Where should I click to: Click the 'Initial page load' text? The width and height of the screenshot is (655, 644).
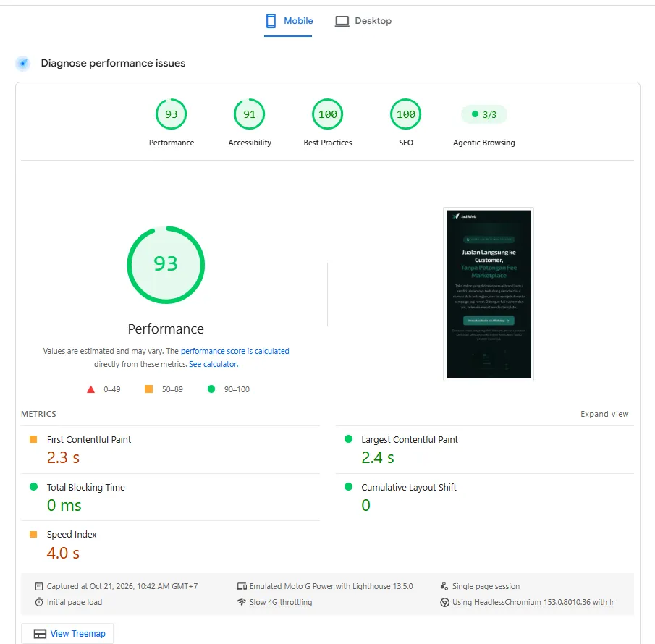(75, 602)
